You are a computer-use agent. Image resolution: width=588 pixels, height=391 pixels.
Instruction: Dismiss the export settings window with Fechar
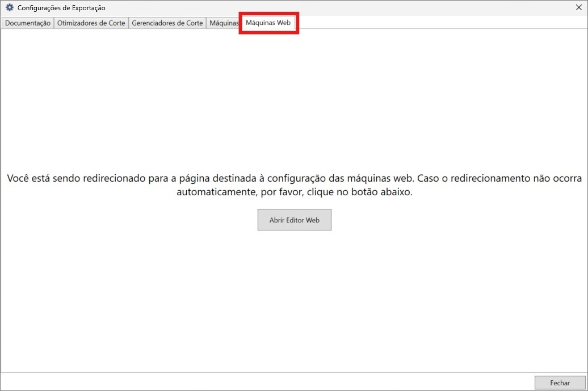point(560,382)
